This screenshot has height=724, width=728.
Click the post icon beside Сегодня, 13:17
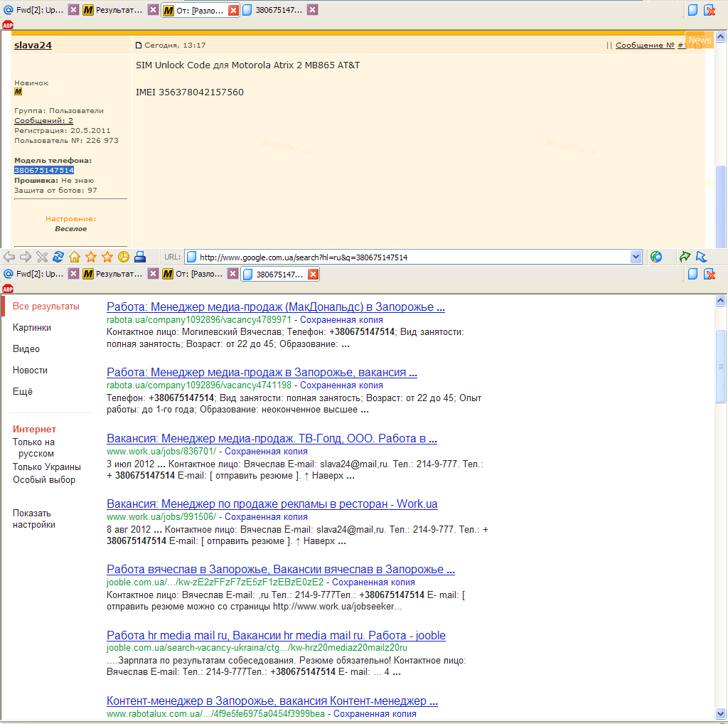[x=139, y=45]
